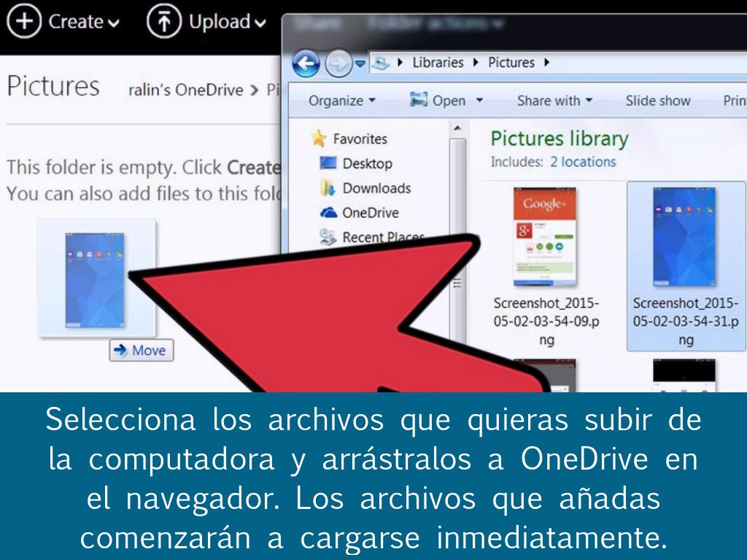Open the dropdown arrow beside Open
Viewport: 747px width, 560px height.
coord(480,101)
